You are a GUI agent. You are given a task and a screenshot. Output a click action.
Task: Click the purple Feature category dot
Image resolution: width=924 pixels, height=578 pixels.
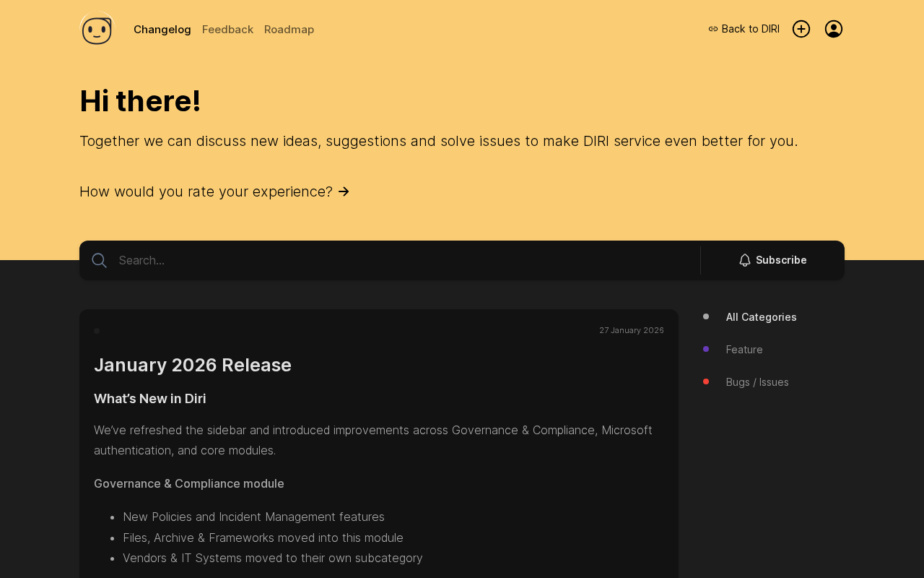706,349
